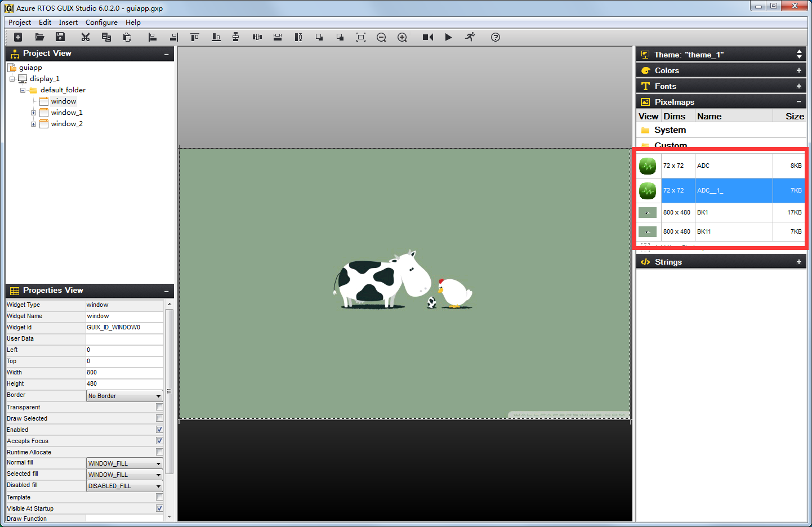The height and width of the screenshot is (527, 812).
Task: Open the Help menu
Action: click(133, 23)
